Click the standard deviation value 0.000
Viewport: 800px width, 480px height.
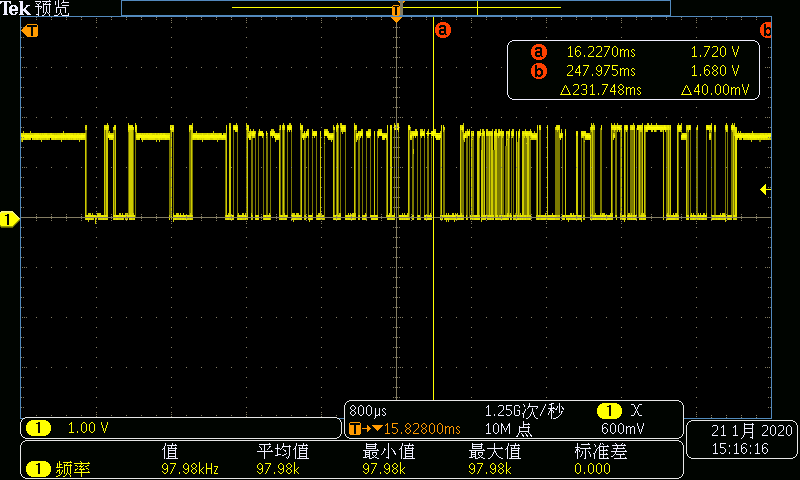(592, 469)
